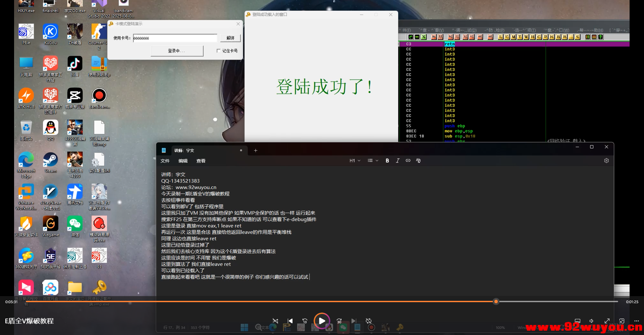This screenshot has height=335, width=644.
Task: Open Notepad settings via the gear icon
Action: [606, 160]
